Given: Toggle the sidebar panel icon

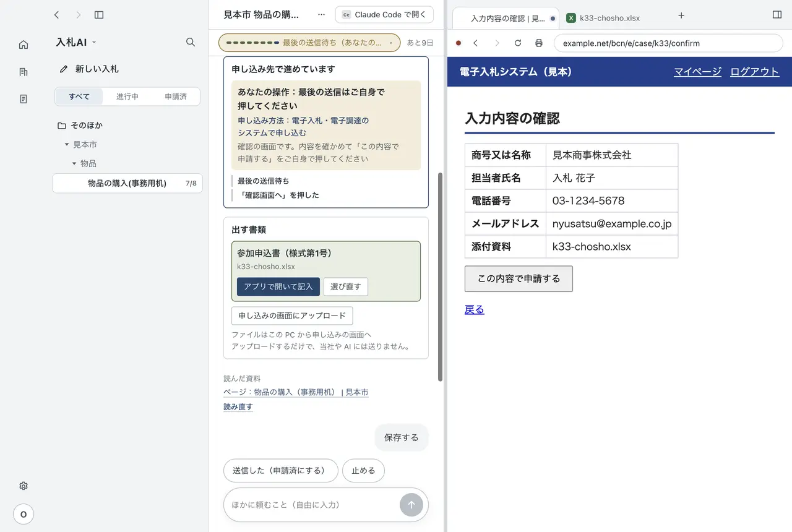Looking at the screenshot, I should pyautogui.click(x=99, y=15).
